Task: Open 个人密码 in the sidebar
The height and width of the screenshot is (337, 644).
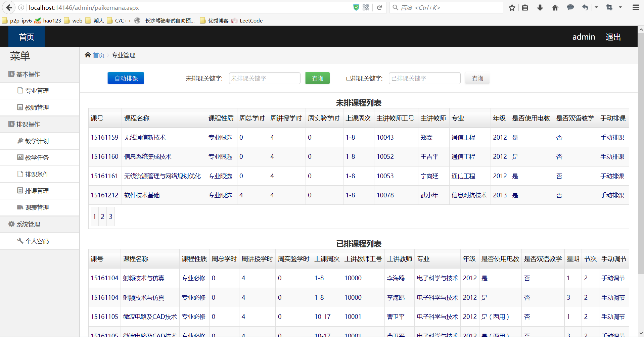Action: point(40,241)
